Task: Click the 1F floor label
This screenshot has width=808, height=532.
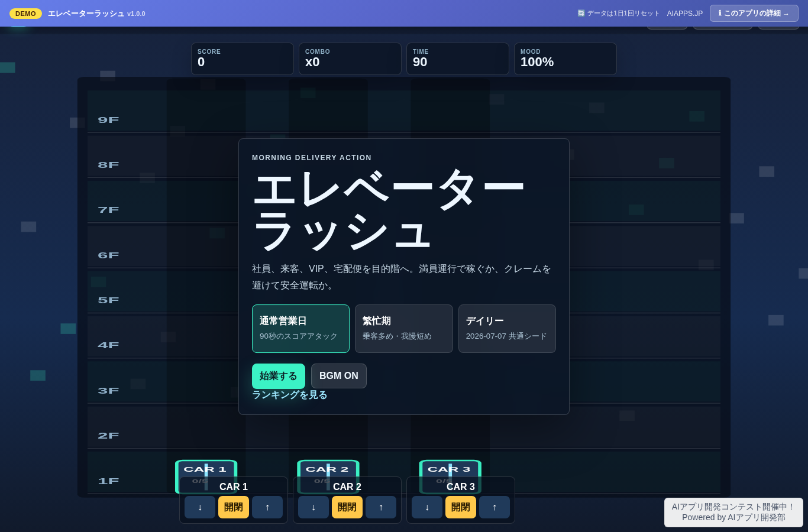Action: pos(108,481)
